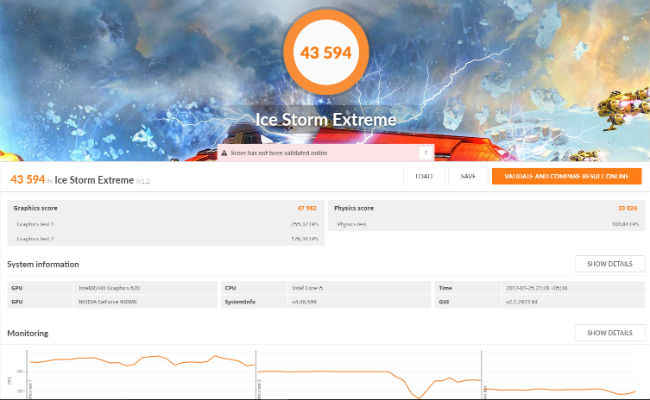
Task: Click the GUI version value
Action: pos(521,302)
